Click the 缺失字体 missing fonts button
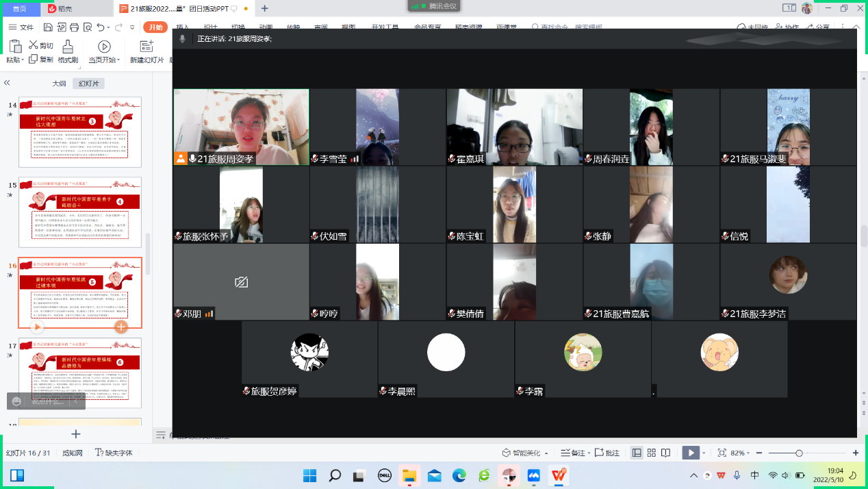 (x=114, y=453)
